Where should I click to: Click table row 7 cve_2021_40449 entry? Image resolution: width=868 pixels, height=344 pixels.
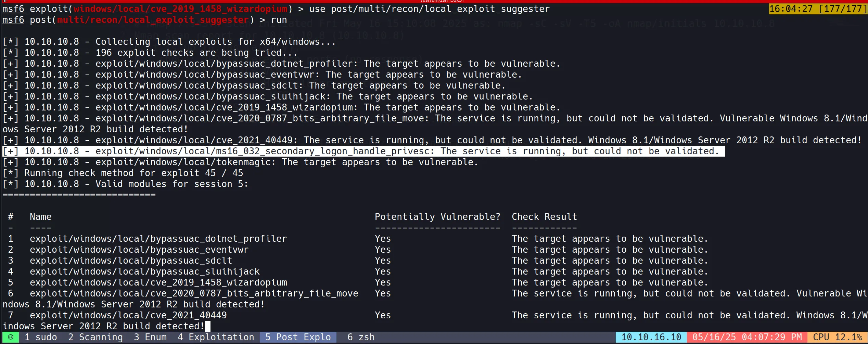pos(128,315)
